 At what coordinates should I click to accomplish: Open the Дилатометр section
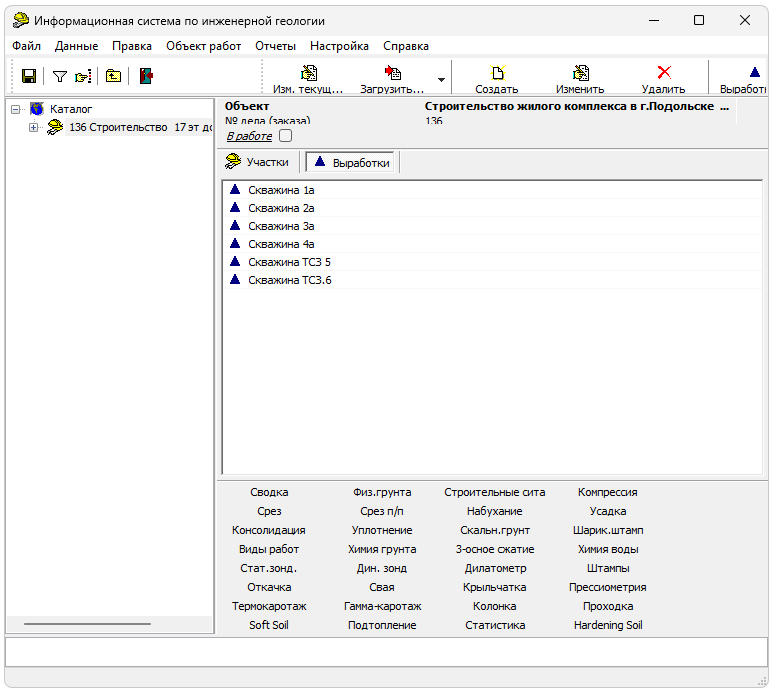tap(495, 568)
